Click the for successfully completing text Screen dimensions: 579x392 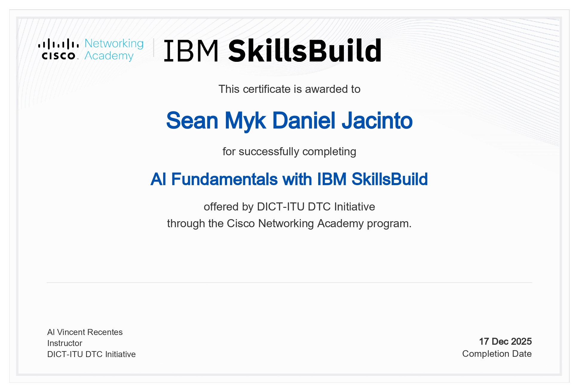[x=289, y=152]
